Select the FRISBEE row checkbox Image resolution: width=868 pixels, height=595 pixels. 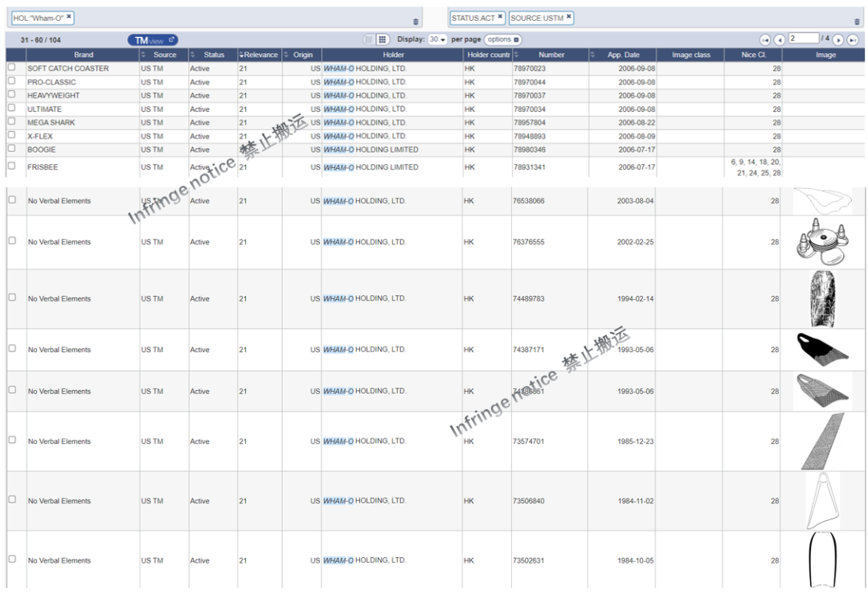(11, 166)
